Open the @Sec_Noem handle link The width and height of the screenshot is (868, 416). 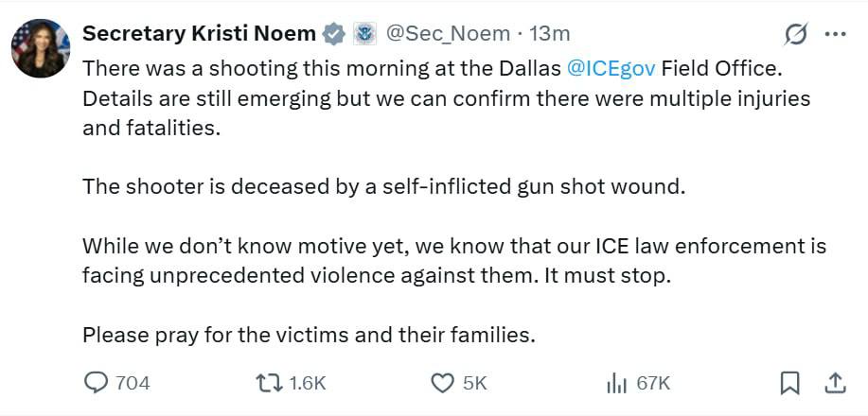pos(448,34)
